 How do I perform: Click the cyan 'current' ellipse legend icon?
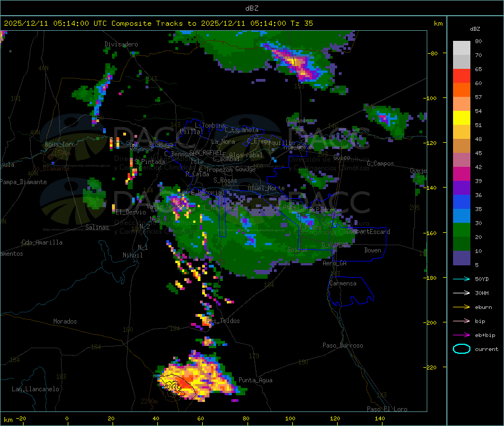pos(461,349)
